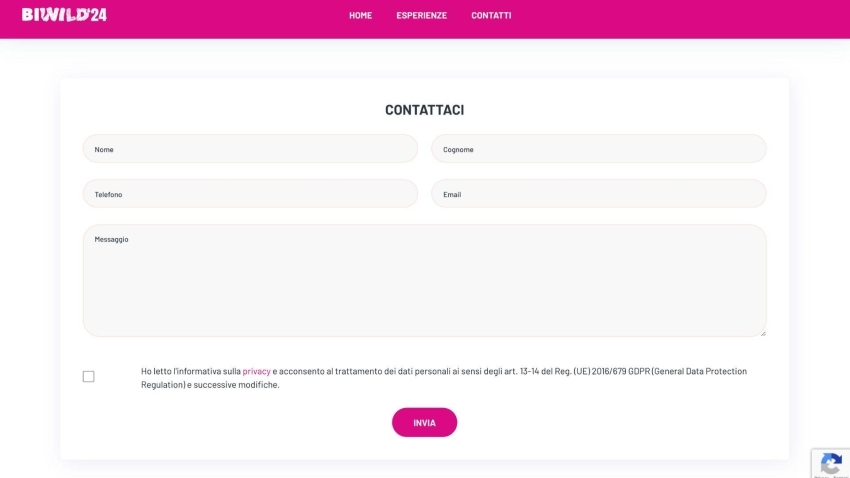This screenshot has width=850, height=478.
Task: Tick the privacy consent checkbox
Action: (x=89, y=377)
